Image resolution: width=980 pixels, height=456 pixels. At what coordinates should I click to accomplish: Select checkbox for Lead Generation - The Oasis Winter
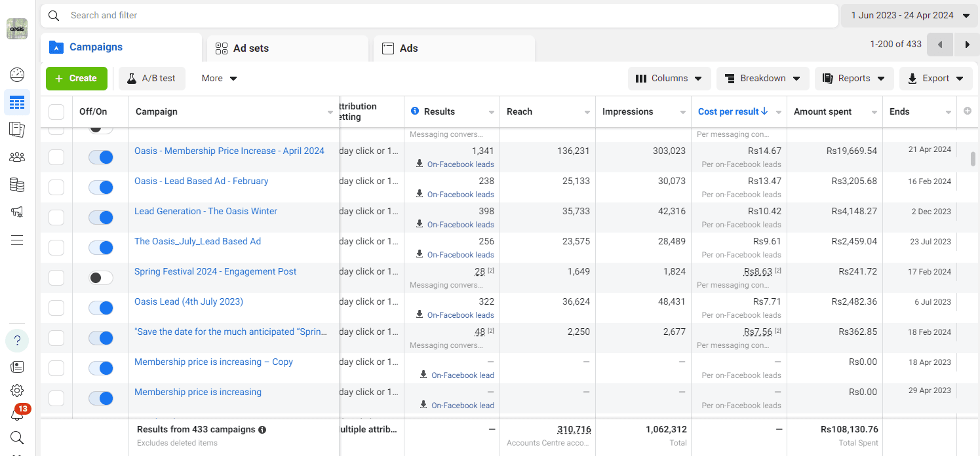(x=56, y=218)
